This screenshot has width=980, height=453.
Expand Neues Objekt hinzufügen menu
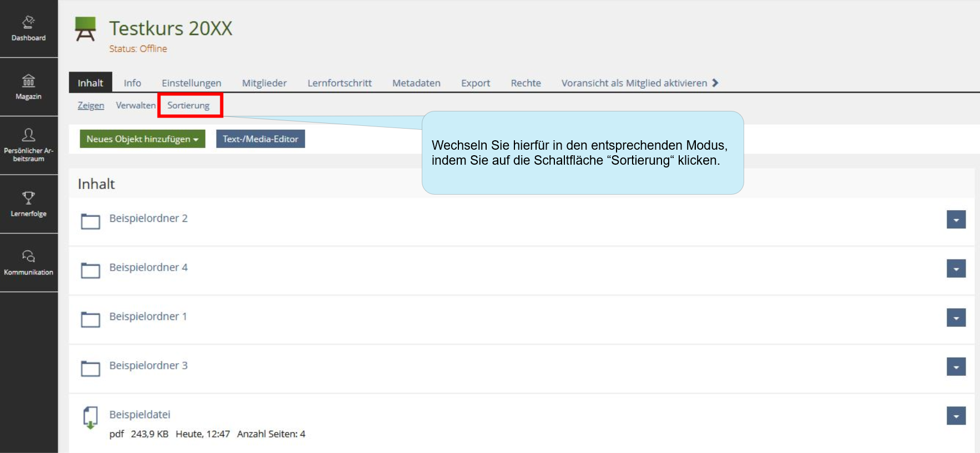pyautogui.click(x=143, y=139)
